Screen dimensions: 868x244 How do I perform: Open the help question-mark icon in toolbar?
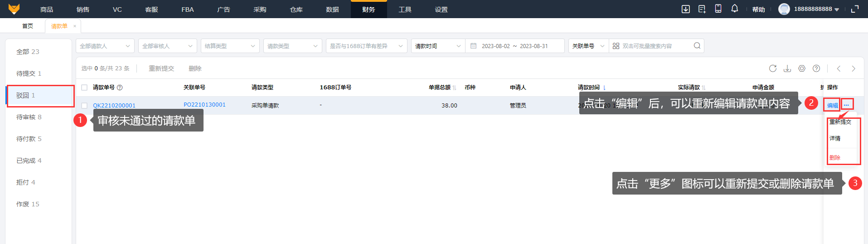[816, 68]
